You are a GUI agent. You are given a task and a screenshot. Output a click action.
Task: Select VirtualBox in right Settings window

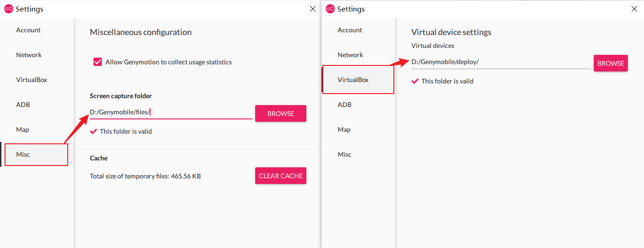point(358,80)
